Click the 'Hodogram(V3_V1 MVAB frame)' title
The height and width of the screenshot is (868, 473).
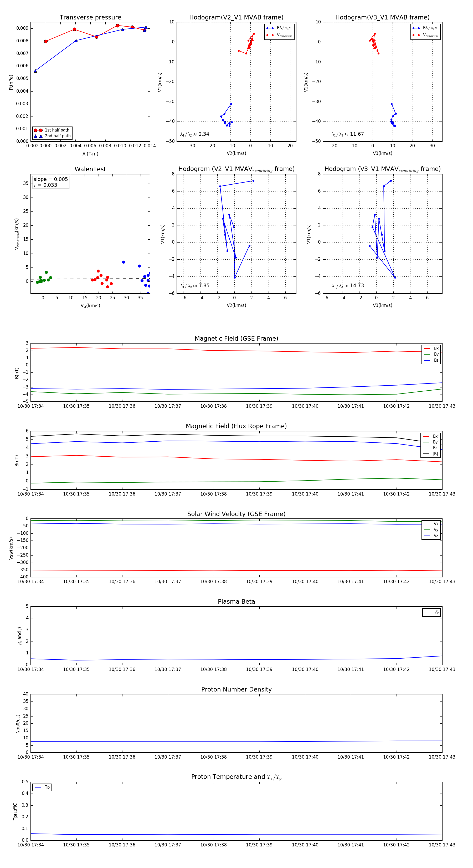[382, 18]
